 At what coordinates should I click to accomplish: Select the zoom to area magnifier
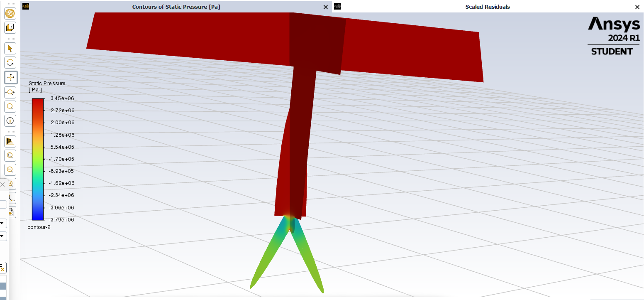click(x=10, y=106)
